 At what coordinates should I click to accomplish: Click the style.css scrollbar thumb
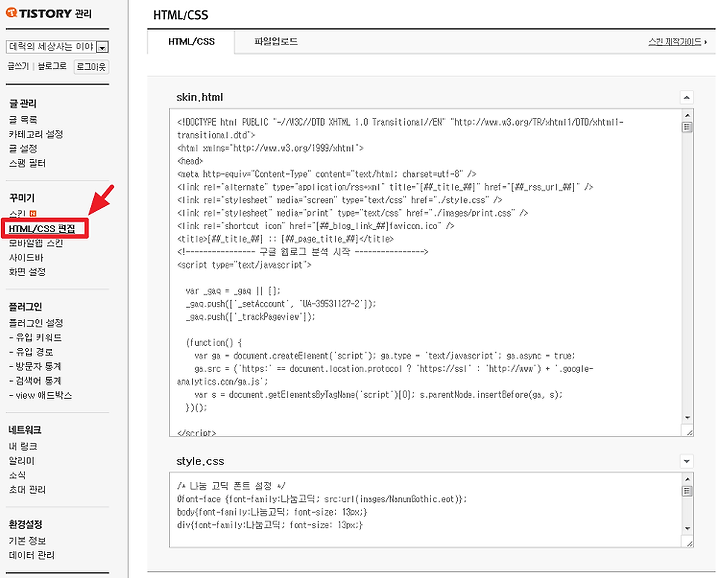point(687,491)
